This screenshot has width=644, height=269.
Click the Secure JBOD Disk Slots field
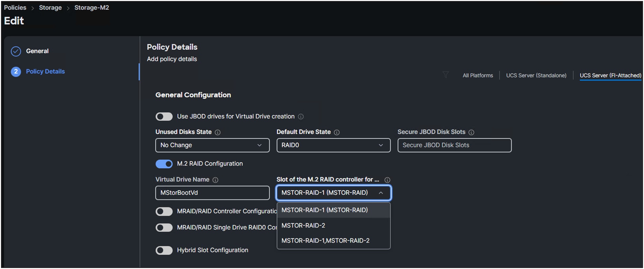pos(454,145)
